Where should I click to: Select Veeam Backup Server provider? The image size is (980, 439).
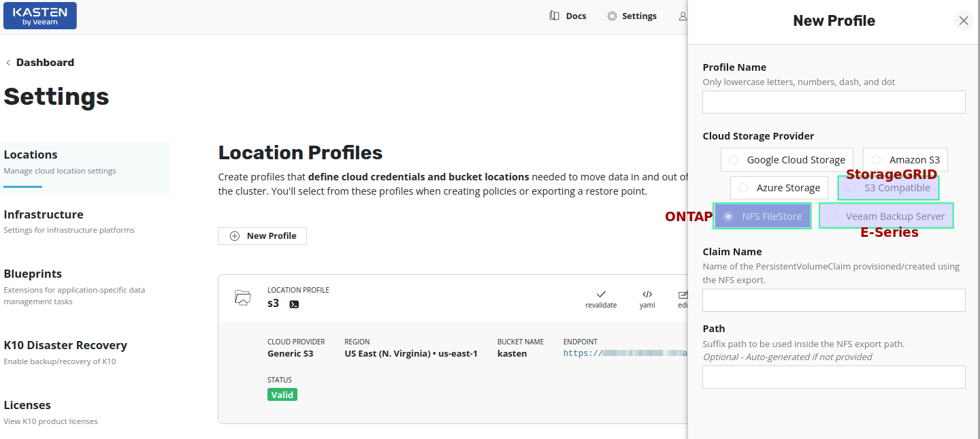(x=886, y=216)
